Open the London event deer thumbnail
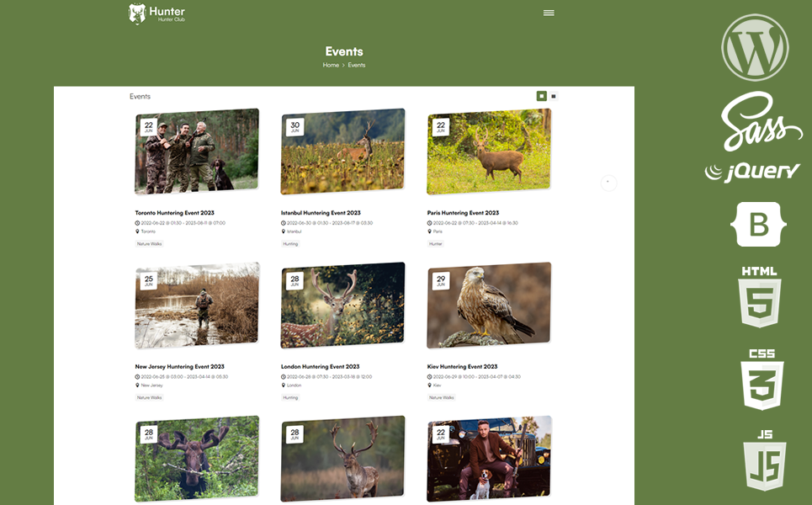This screenshot has height=505, width=812. (x=342, y=306)
